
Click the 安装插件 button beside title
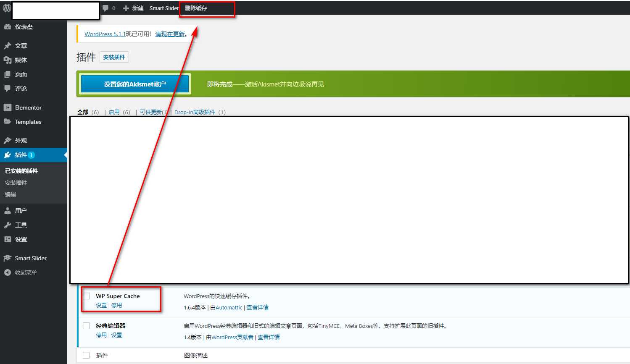tap(114, 57)
